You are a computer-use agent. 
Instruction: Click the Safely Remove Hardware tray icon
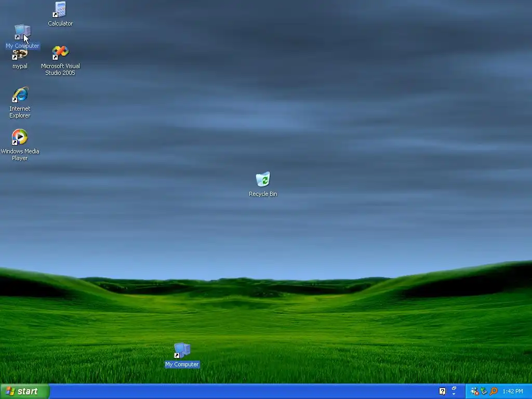pos(484,391)
